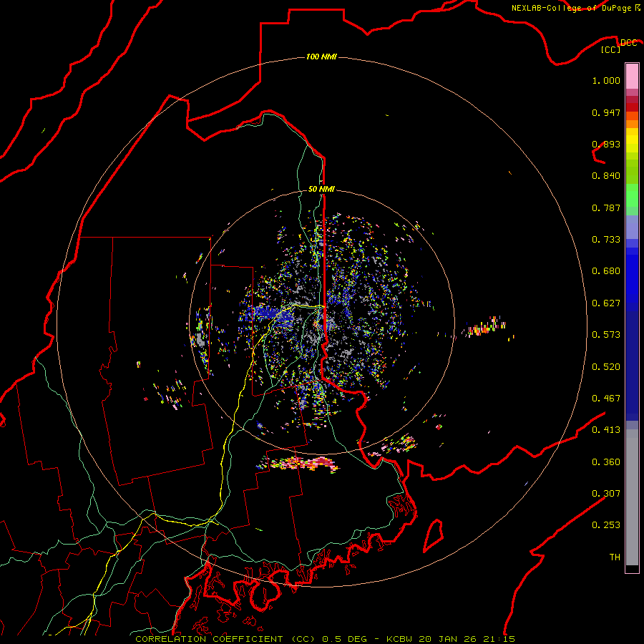This screenshot has width=644, height=644.
Task: Click the 0.627 color scale value
Action: pyautogui.click(x=606, y=303)
